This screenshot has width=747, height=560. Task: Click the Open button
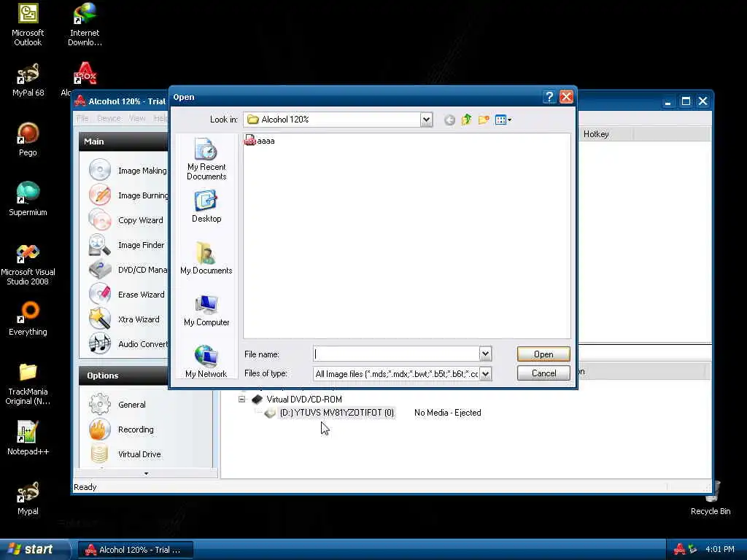click(x=543, y=354)
